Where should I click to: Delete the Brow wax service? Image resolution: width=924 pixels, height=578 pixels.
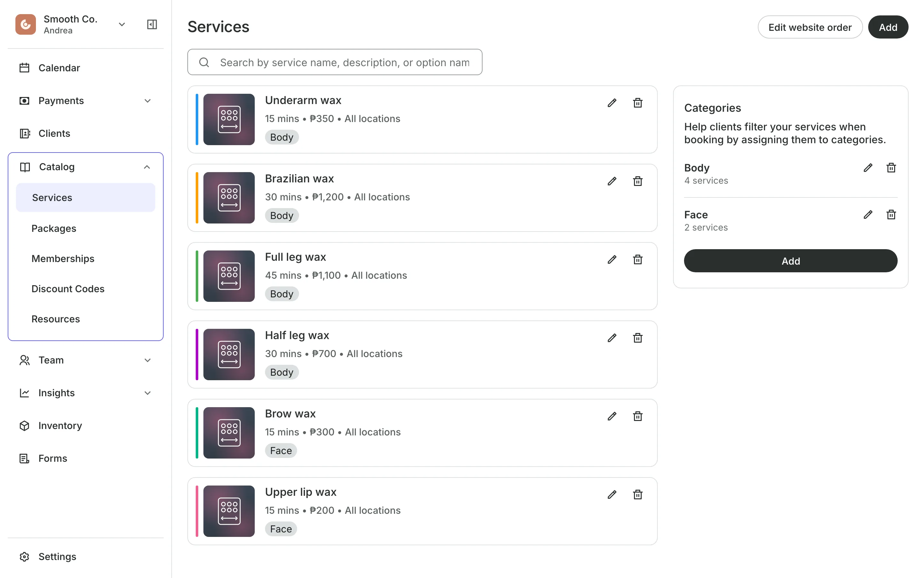(637, 416)
